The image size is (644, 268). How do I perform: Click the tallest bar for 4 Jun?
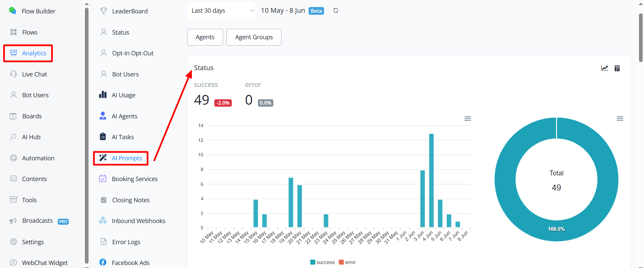431,180
